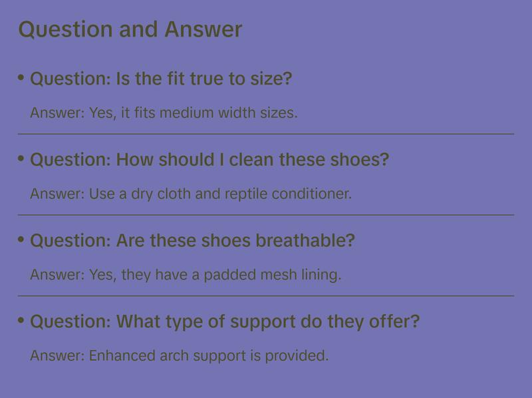Screen dimensions: 532x398
Task: Click the padded mesh lining answer
Action: (186, 274)
